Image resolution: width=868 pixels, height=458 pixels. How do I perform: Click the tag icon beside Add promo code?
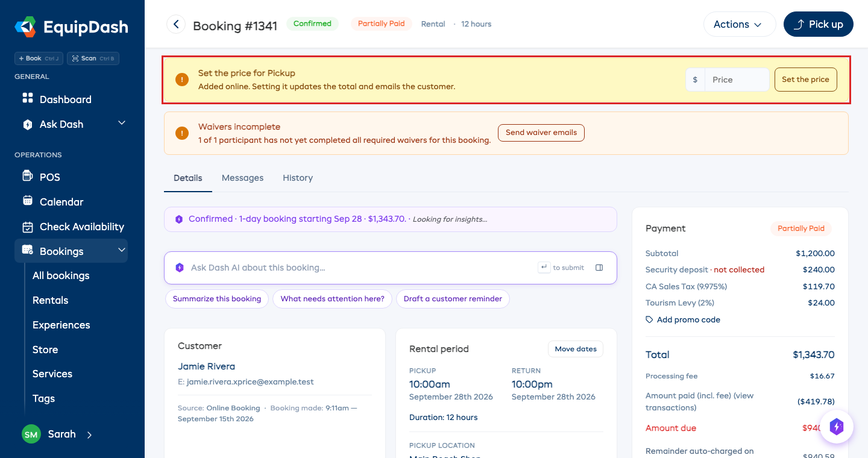click(x=649, y=319)
